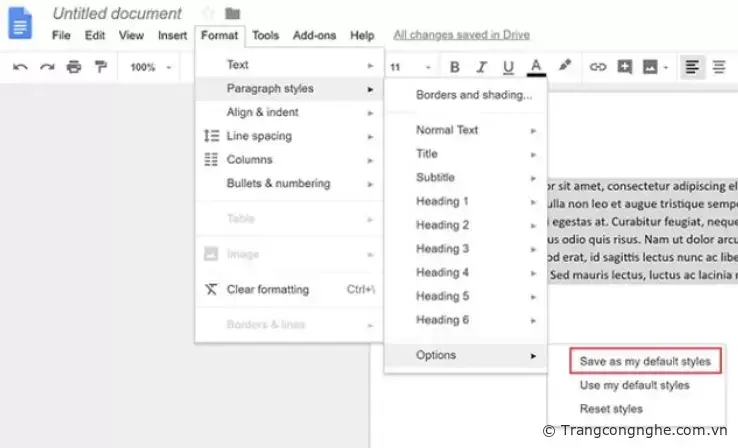Click the Undo arrow icon

point(20,67)
